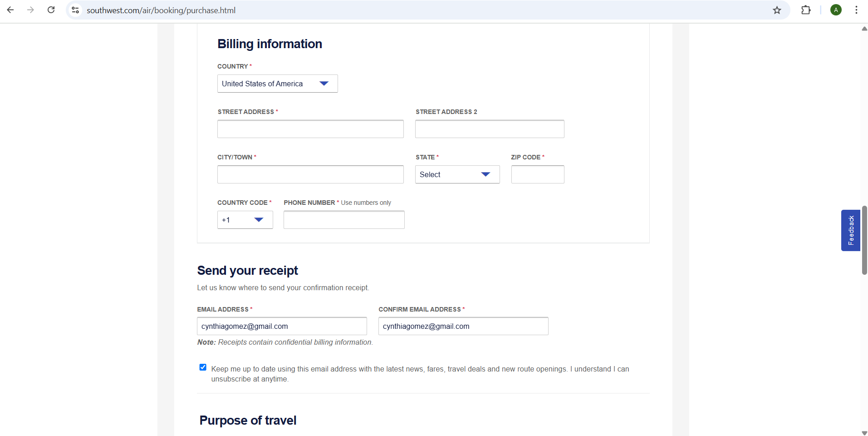Bookmark this page with the star icon

coord(777,10)
